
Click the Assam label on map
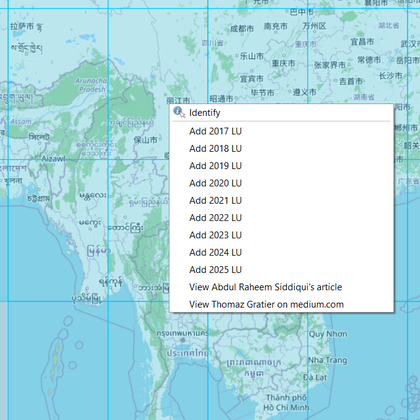[x=21, y=122]
